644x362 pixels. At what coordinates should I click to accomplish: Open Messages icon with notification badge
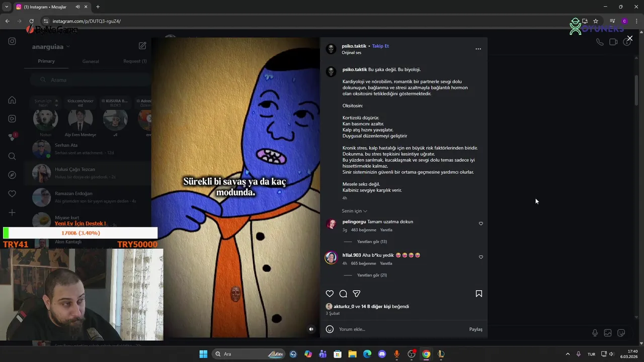click(13, 137)
